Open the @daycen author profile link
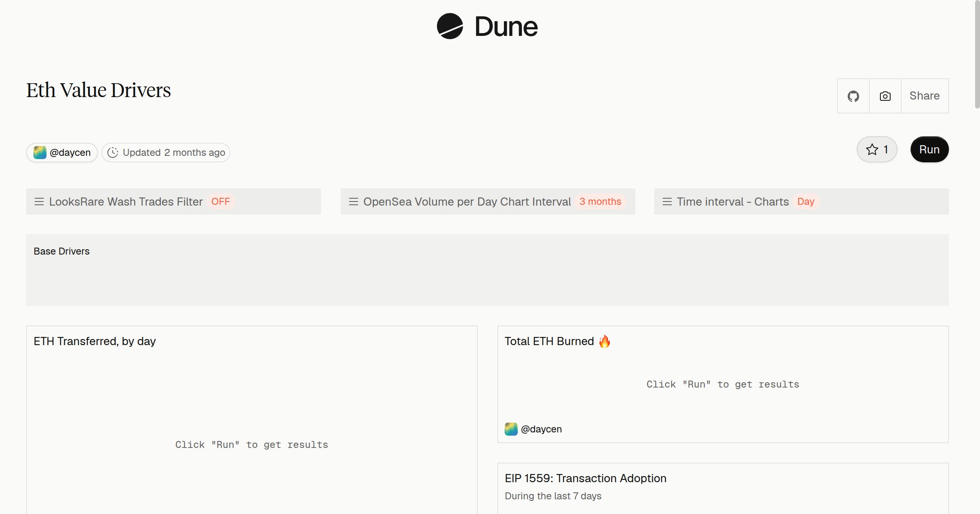Image resolution: width=980 pixels, height=514 pixels. point(62,153)
